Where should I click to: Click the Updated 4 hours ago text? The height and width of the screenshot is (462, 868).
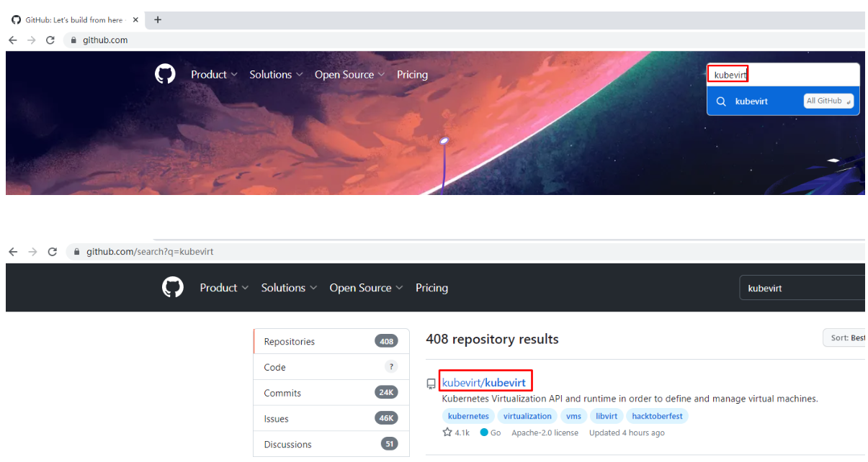(627, 432)
